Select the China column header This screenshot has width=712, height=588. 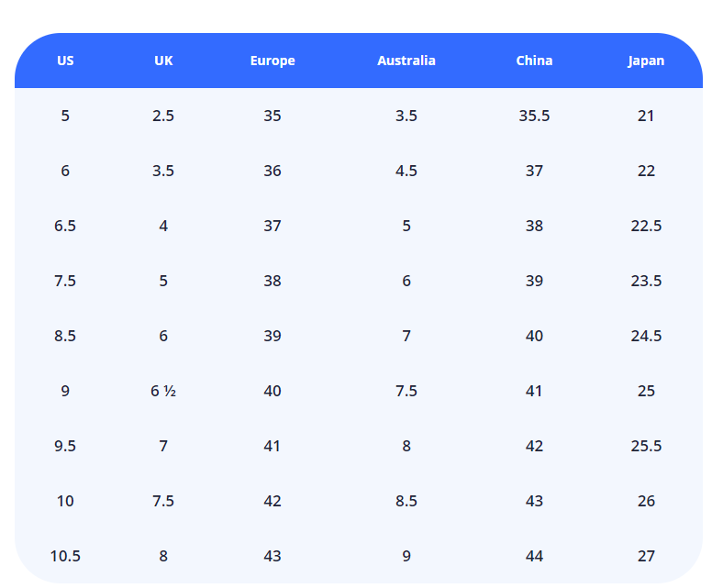(x=534, y=61)
